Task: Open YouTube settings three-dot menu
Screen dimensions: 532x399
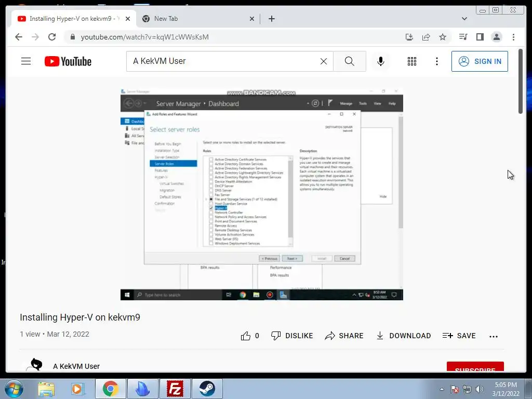Action: click(x=437, y=61)
